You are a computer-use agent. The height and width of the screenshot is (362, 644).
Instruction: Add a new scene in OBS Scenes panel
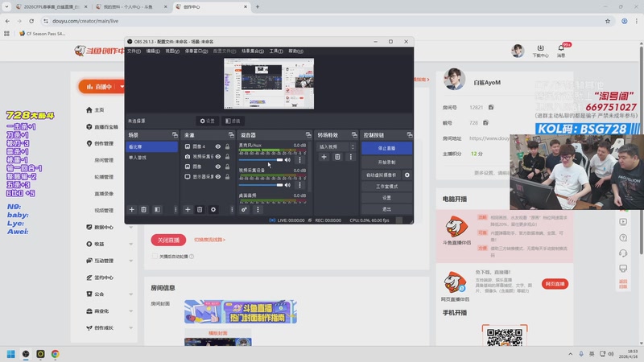point(132,209)
